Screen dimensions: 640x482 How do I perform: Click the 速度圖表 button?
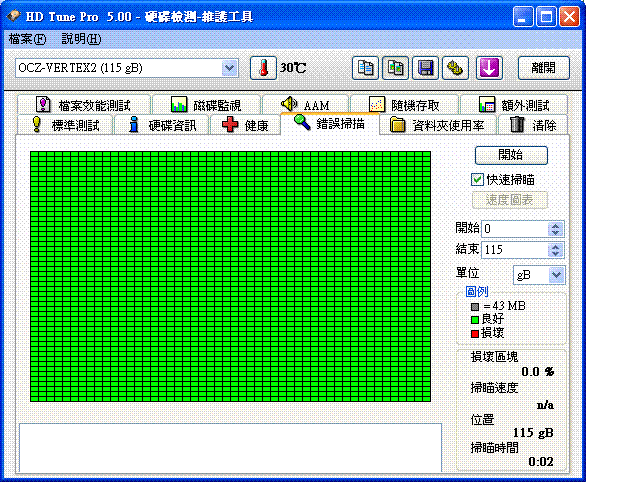[509, 200]
